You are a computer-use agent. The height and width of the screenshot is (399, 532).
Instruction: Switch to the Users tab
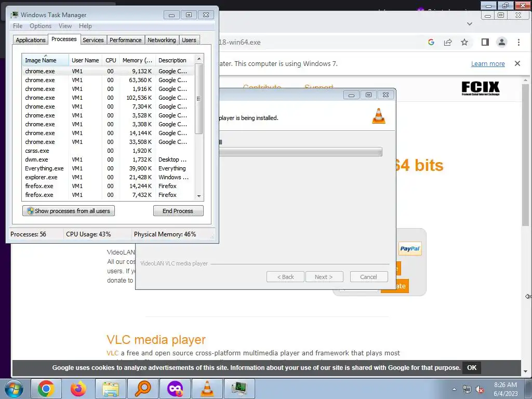pos(189,40)
